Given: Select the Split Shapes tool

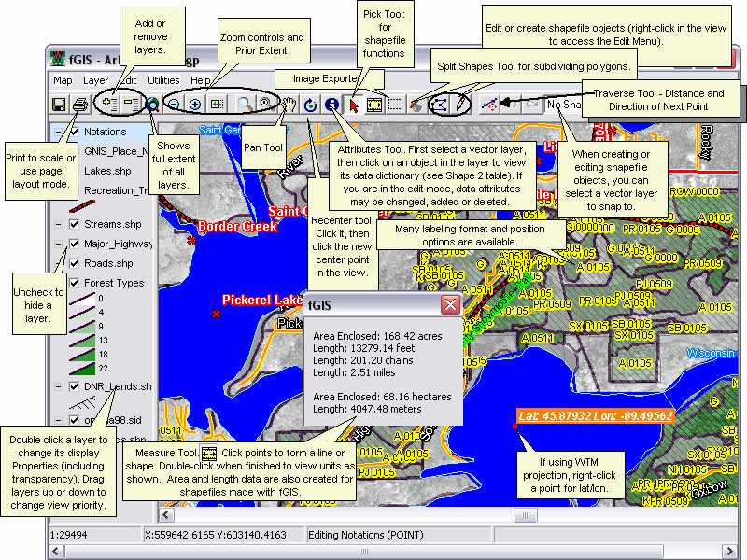Looking at the screenshot, I should tap(416, 105).
